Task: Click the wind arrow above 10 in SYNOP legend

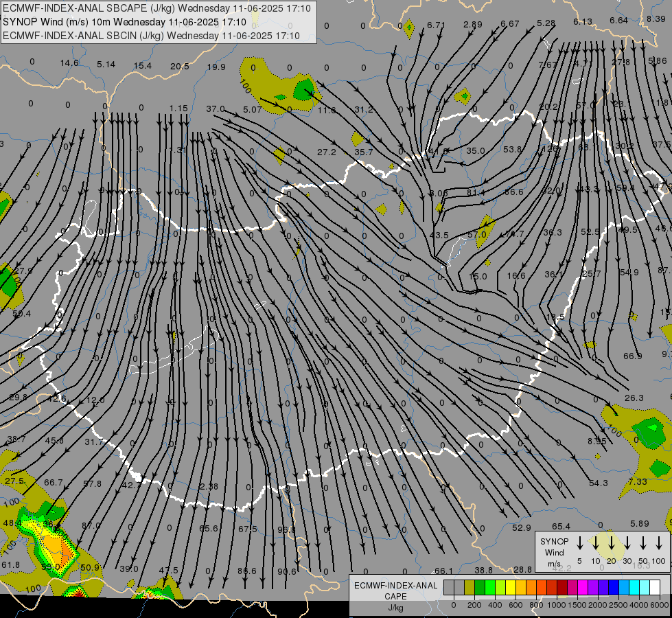Action: pyautogui.click(x=596, y=543)
